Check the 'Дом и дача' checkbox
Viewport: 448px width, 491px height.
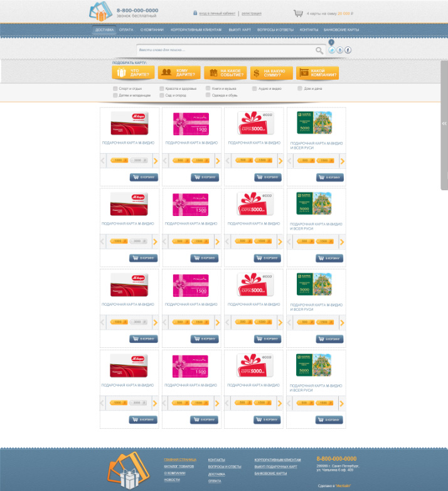pyautogui.click(x=300, y=89)
